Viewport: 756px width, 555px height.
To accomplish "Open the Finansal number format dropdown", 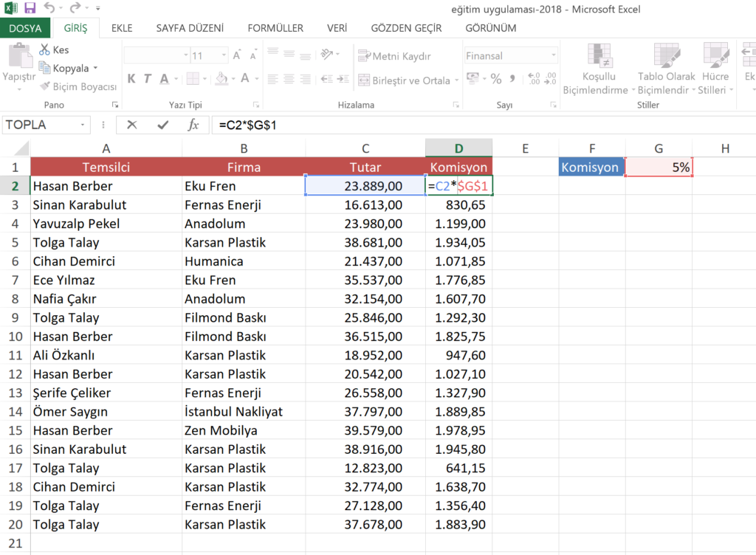I will (x=554, y=56).
